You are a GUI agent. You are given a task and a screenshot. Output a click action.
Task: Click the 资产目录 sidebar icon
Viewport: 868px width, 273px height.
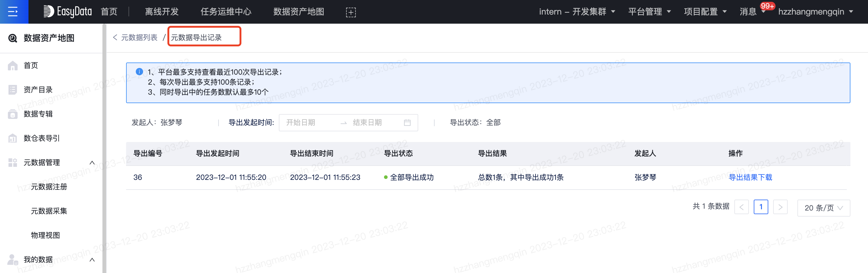(x=12, y=90)
